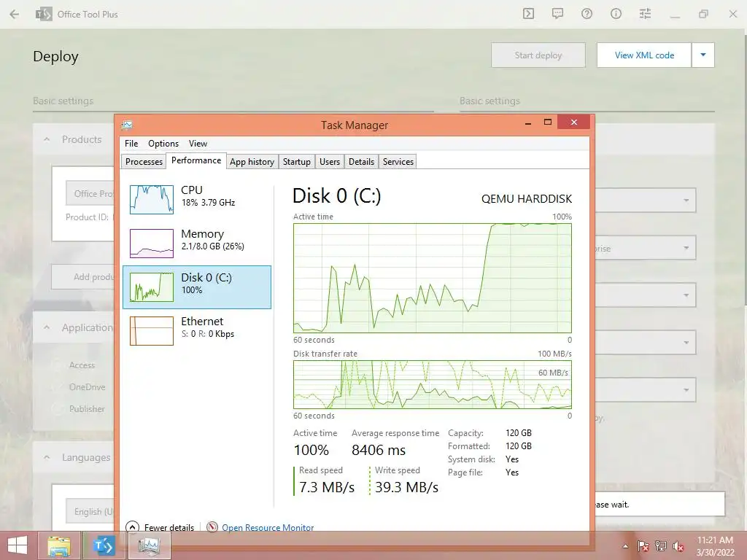Open the fifth right-side settings dropdown
Screen dimensions: 747x560
tap(646, 390)
